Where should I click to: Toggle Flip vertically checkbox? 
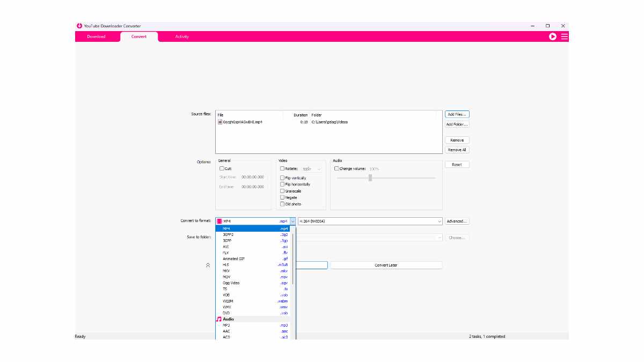[282, 178]
